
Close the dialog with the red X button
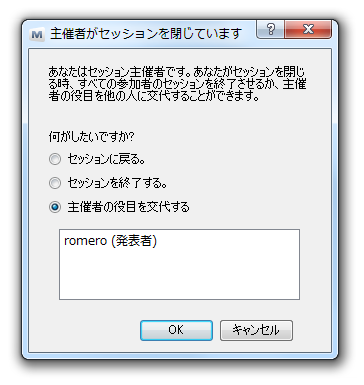(x=308, y=29)
